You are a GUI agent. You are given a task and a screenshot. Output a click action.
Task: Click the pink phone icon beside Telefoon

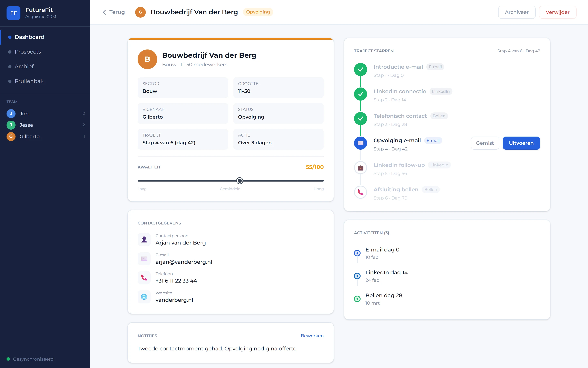click(x=144, y=277)
